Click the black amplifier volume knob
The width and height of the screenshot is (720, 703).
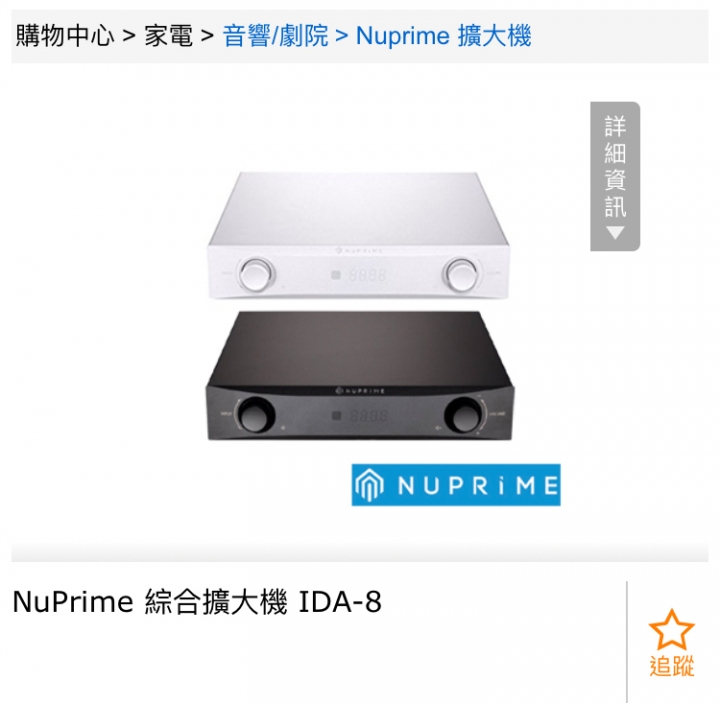point(463,415)
